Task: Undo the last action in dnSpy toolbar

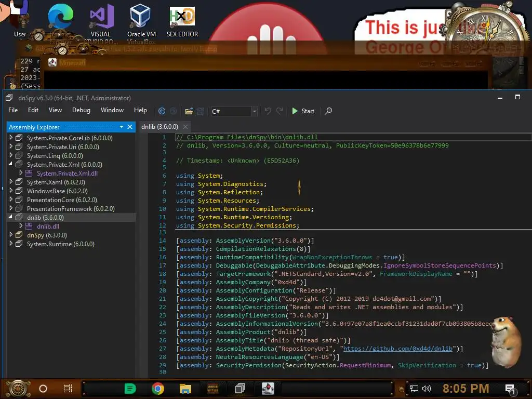Action: pyautogui.click(x=268, y=111)
